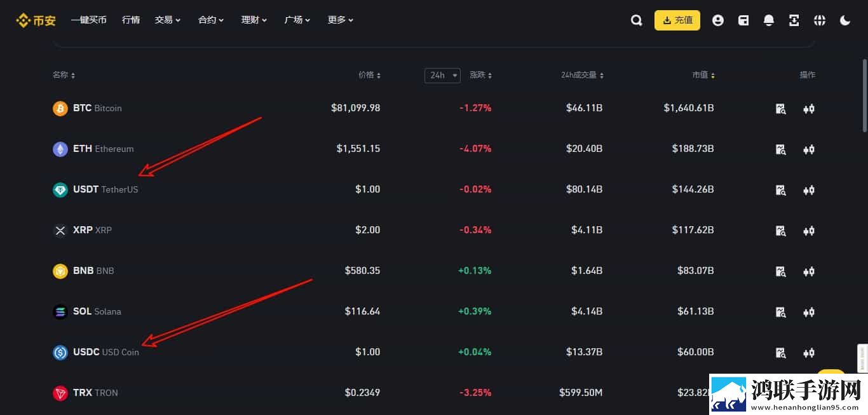Click BNB market cap $83.07B
The width and height of the screenshot is (868, 415).
click(696, 271)
